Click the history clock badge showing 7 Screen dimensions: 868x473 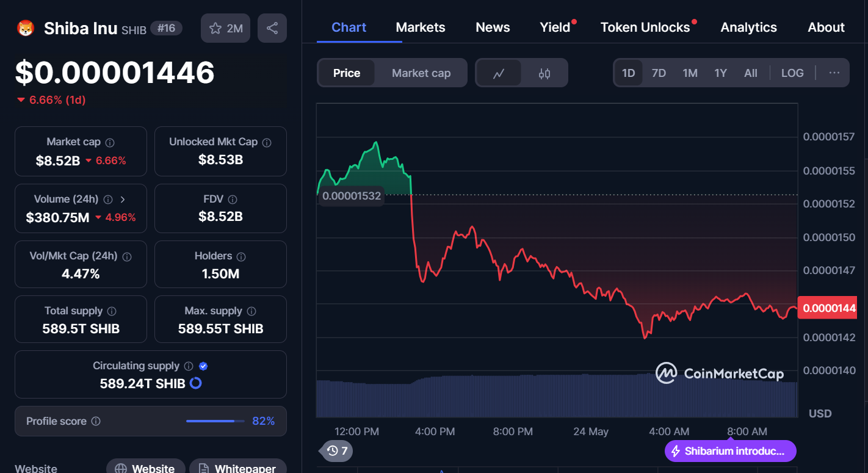[336, 451]
